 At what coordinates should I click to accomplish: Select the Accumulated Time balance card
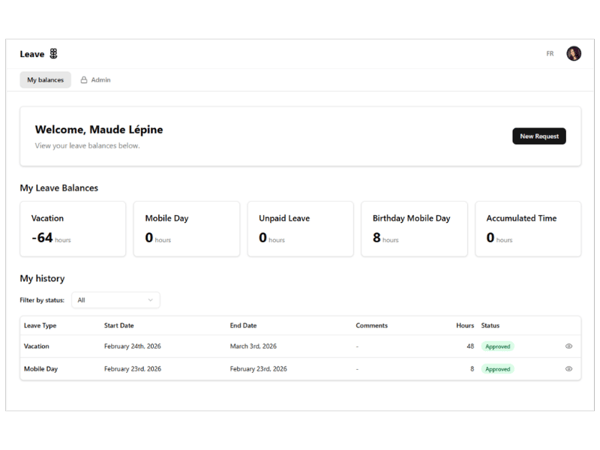pos(528,229)
